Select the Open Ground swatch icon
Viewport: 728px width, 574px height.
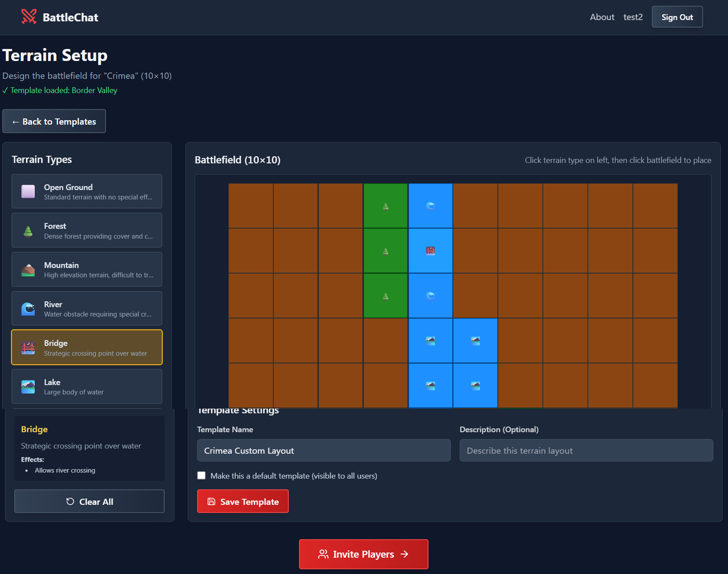point(28,191)
